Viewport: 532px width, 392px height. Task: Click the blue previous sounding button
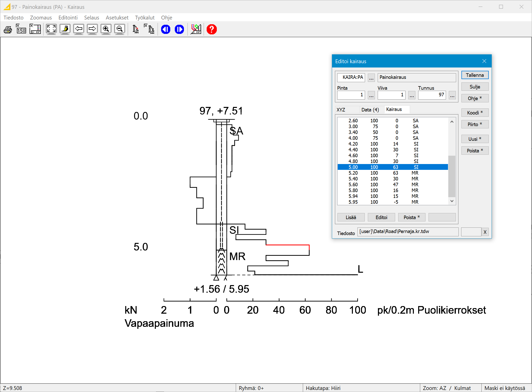tap(166, 29)
